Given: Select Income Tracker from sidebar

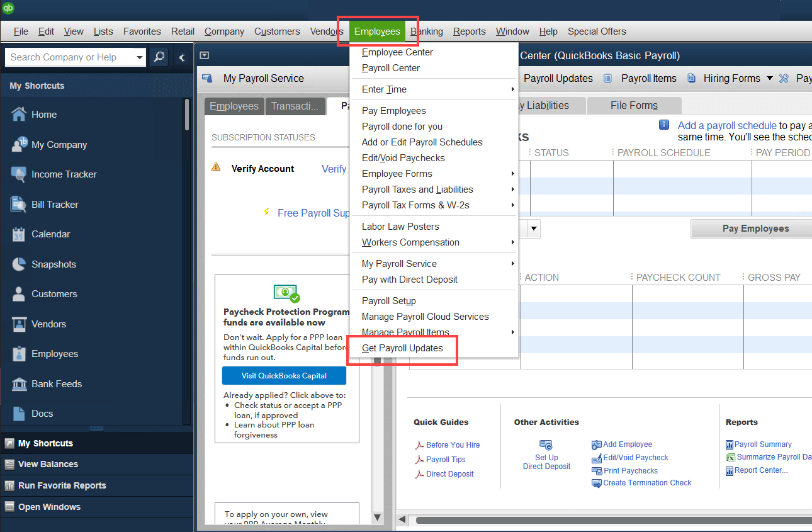Looking at the screenshot, I should pos(65,174).
